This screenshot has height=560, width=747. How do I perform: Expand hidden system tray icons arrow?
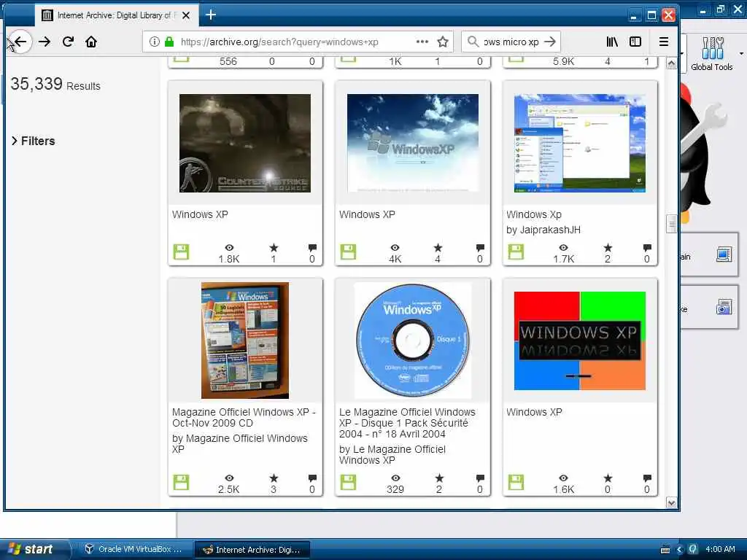pyautogui.click(x=679, y=550)
